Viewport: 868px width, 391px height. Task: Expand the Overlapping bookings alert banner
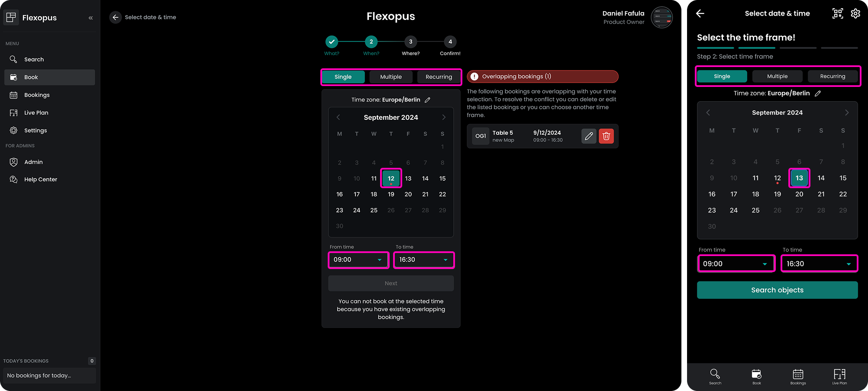pos(542,77)
